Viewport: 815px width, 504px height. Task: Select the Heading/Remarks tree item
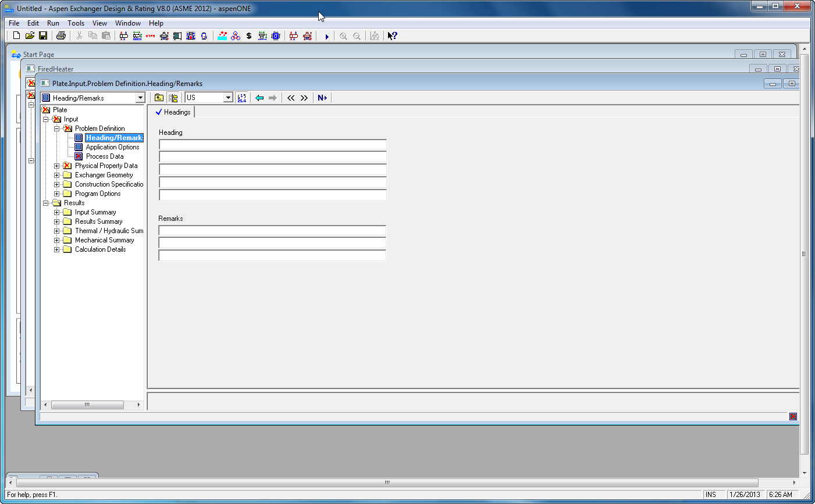[x=114, y=138]
